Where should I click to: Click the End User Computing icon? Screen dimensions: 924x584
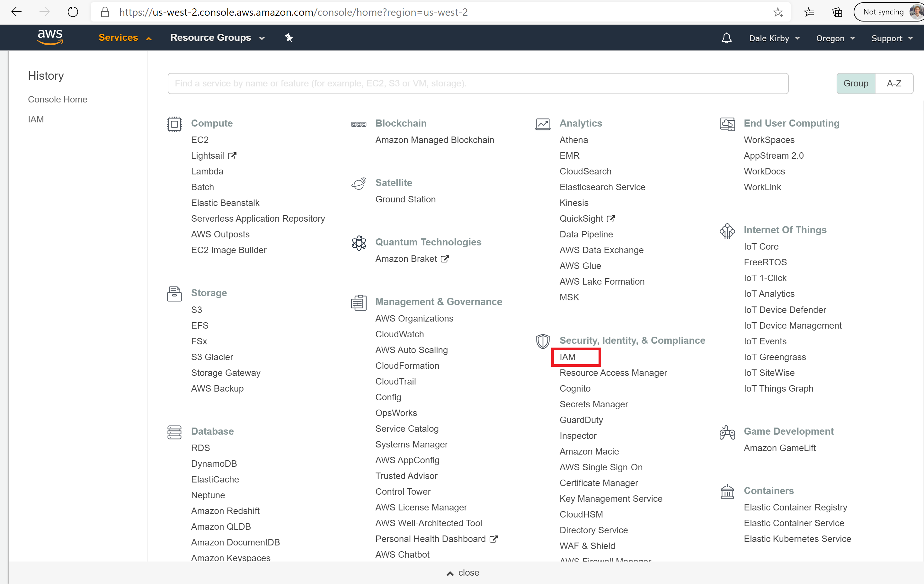coord(727,124)
